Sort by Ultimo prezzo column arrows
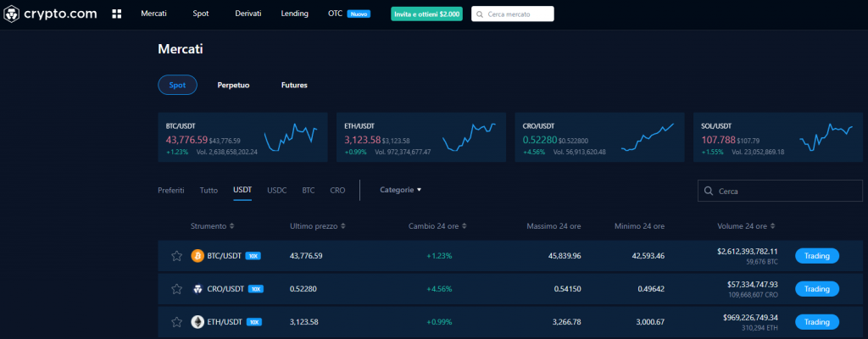 pos(343,226)
